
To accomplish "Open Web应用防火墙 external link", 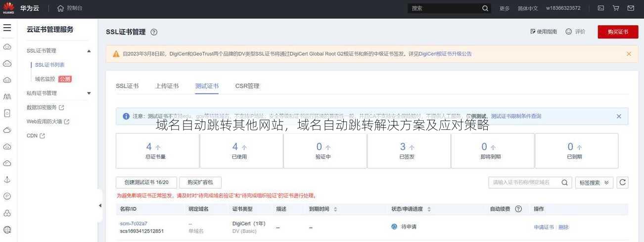I will pos(48,121).
